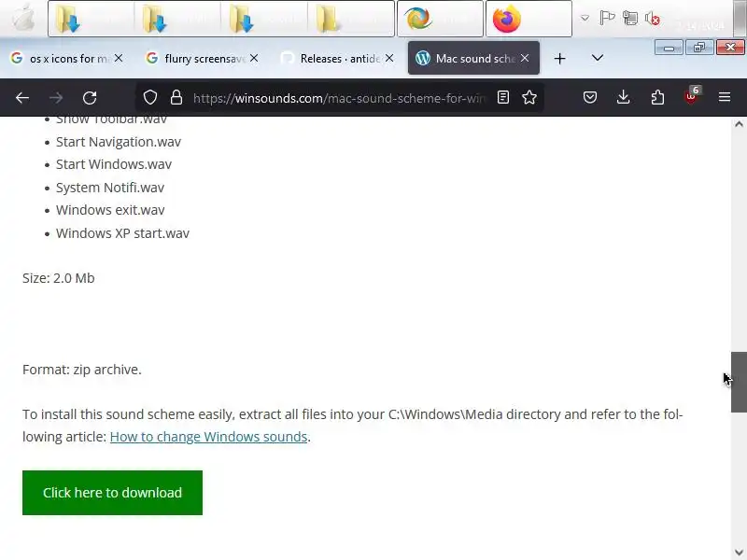
Task: Go back one page
Action: point(22,98)
